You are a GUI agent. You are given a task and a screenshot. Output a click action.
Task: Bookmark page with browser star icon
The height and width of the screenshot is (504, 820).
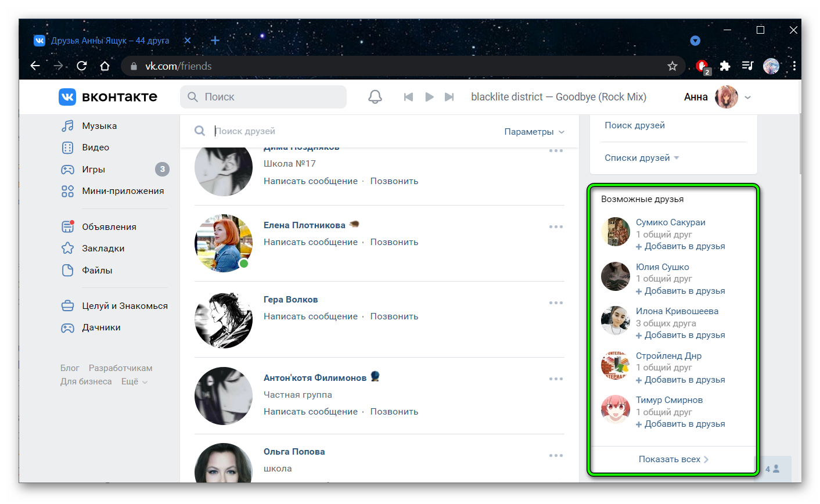click(672, 66)
